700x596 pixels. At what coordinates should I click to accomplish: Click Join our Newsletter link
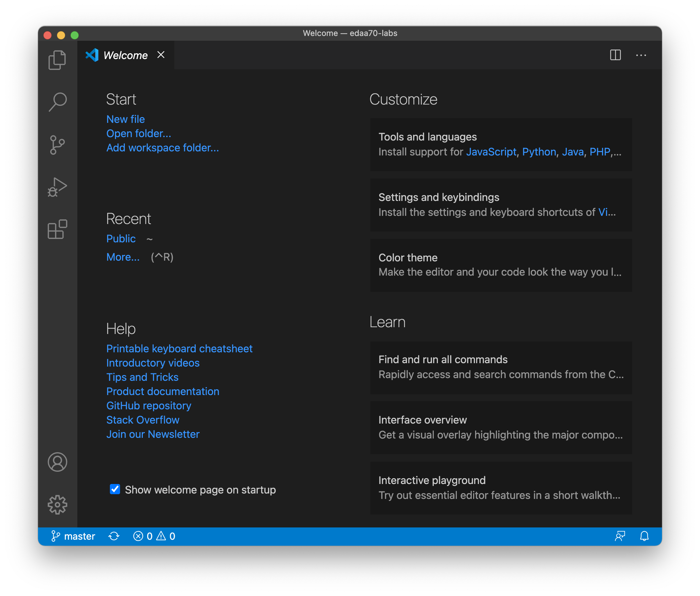(x=153, y=434)
